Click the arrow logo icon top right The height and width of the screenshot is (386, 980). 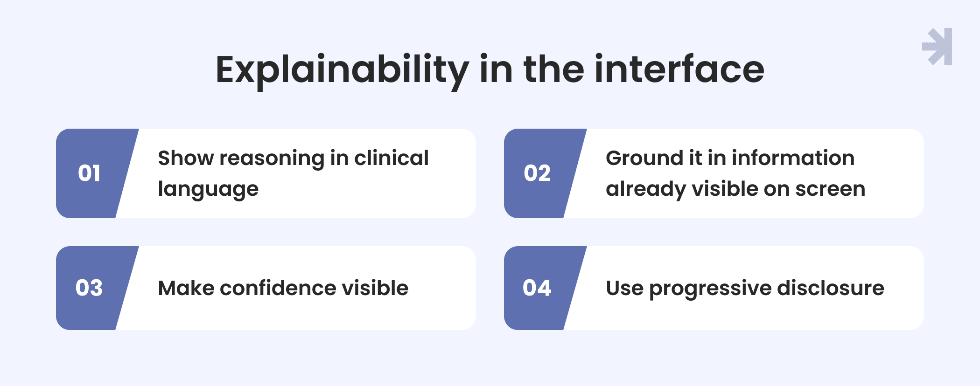point(937,47)
